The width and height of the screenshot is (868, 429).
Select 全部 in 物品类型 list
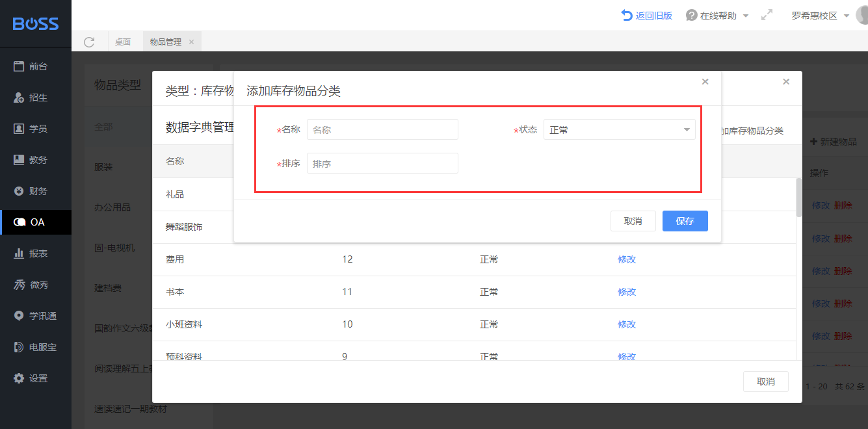[x=103, y=127]
